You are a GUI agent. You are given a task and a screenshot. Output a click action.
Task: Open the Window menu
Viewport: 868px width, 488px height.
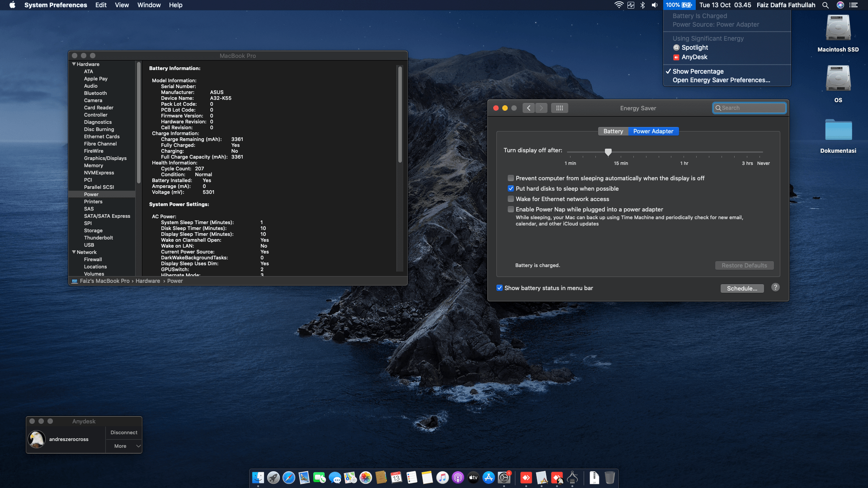[149, 5]
